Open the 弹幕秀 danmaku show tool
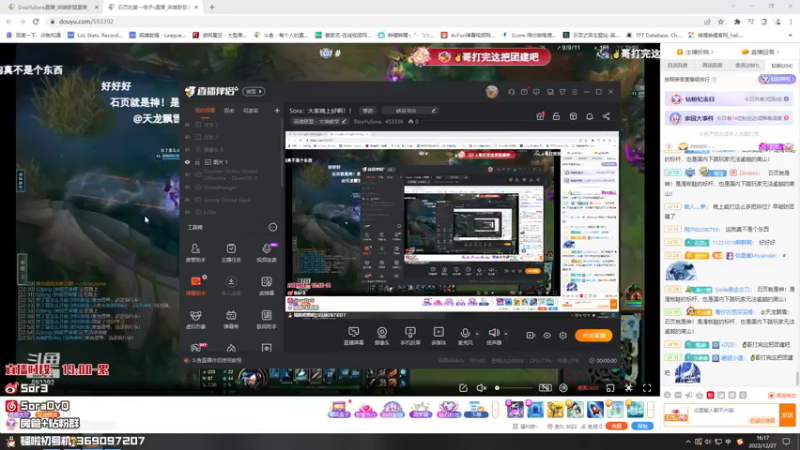Screen dimensions: 800x450 pos(231,319)
